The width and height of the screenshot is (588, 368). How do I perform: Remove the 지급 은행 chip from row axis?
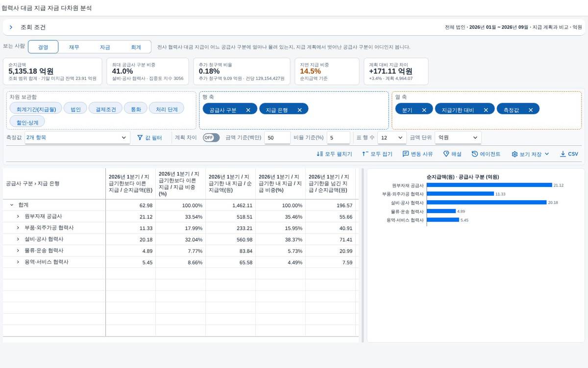(299, 110)
